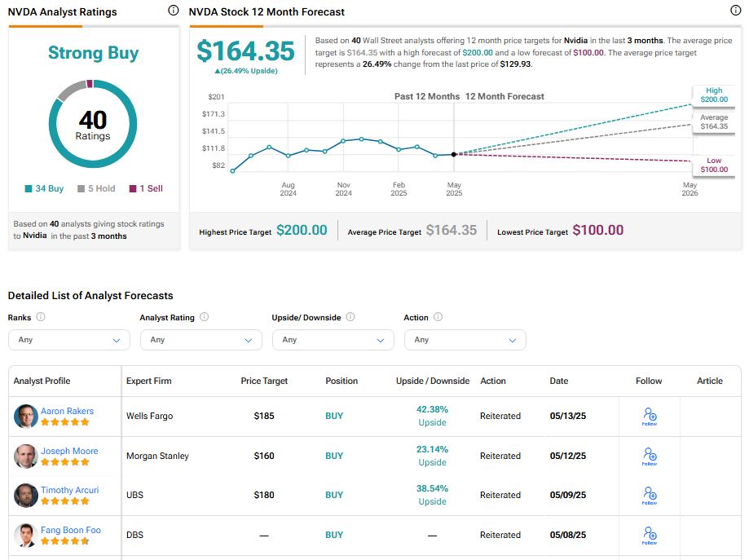Click the 05/08/25 date cell

[x=568, y=536]
